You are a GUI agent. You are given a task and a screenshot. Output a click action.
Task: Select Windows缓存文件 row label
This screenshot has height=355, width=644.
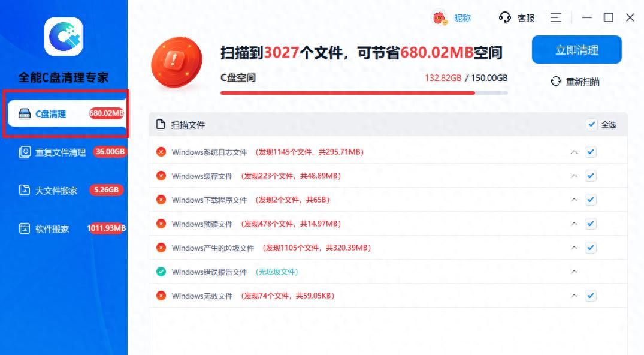click(x=202, y=176)
